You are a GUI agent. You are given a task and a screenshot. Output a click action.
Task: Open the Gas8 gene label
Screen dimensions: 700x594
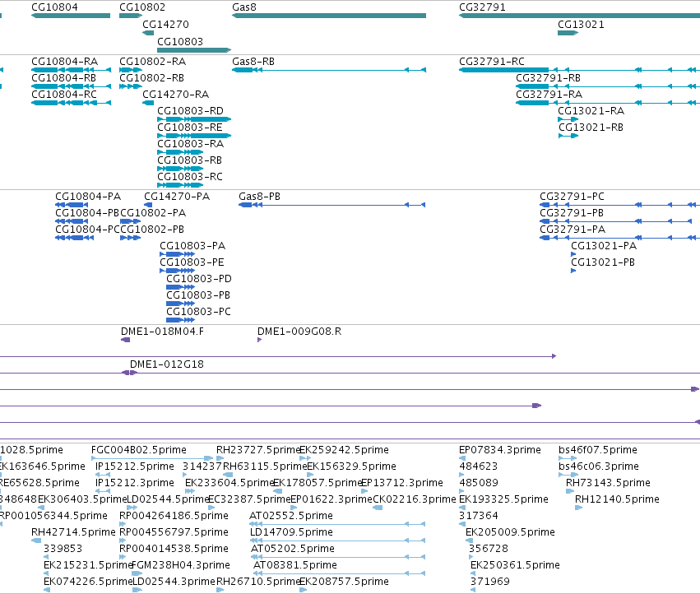[x=244, y=7]
